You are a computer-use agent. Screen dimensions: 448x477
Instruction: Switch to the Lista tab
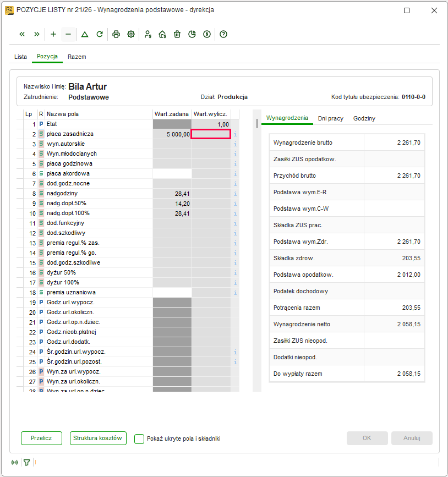20,57
